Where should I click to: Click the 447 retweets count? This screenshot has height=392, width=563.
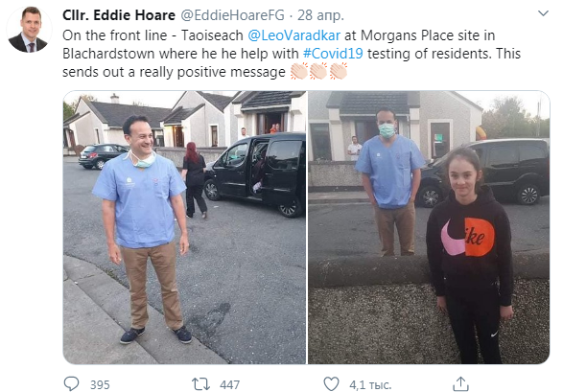(x=230, y=385)
